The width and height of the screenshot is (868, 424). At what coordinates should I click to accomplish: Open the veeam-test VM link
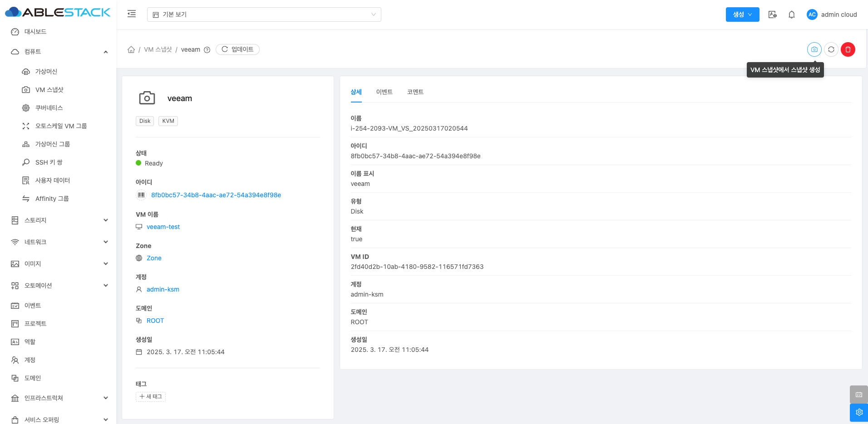coord(163,227)
